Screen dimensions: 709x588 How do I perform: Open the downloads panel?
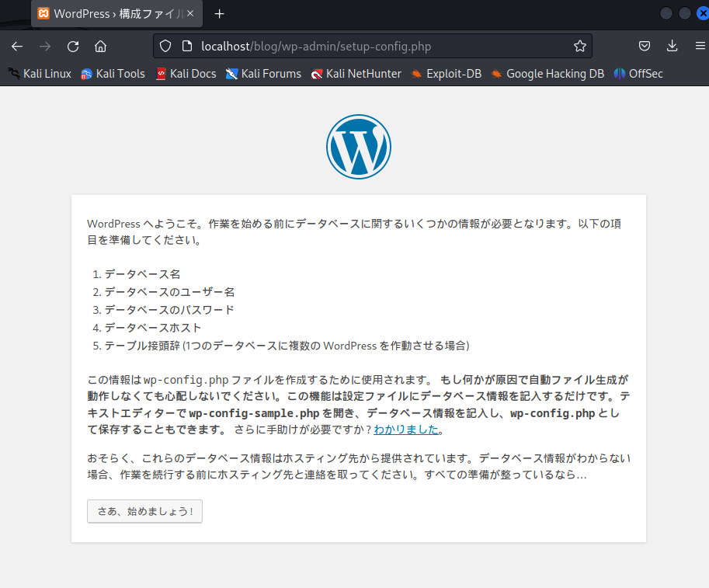click(673, 46)
